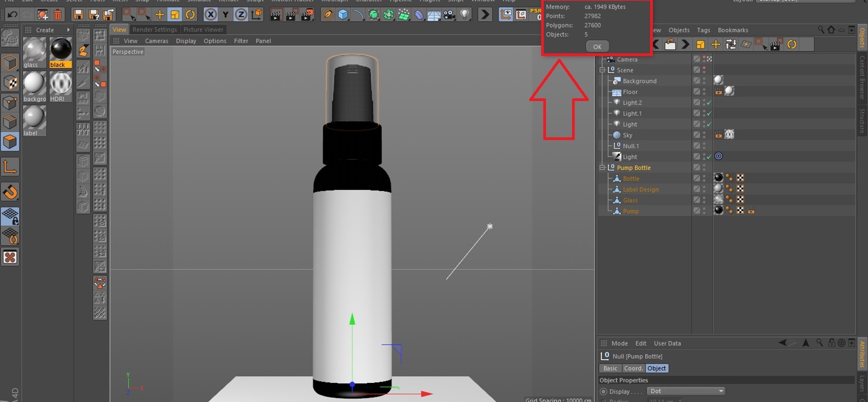Select the Scale tool in main toolbar

pos(175,14)
